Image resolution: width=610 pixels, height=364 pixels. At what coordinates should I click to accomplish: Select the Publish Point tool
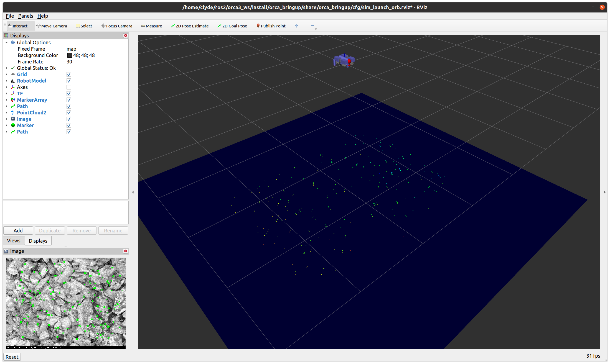tap(271, 26)
